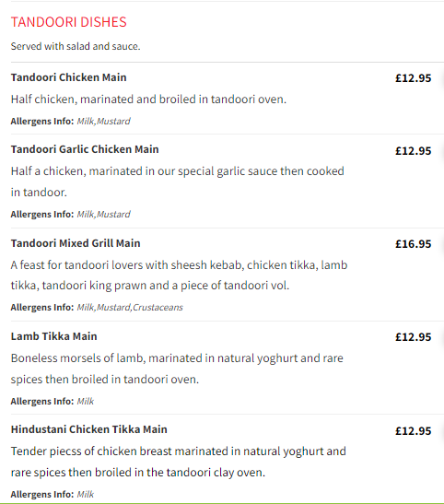Open Hindustani Chicken Tikka Main item
This screenshot has width=444, height=504.
click(89, 429)
